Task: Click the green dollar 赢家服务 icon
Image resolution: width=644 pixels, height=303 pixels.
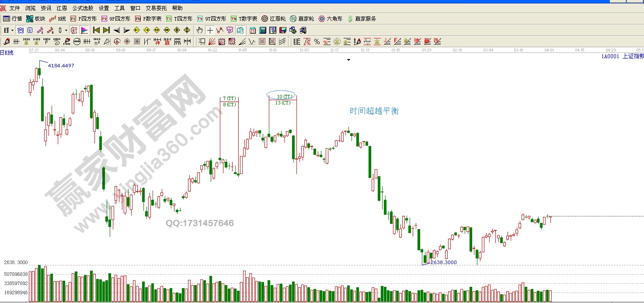Action: click(362, 19)
